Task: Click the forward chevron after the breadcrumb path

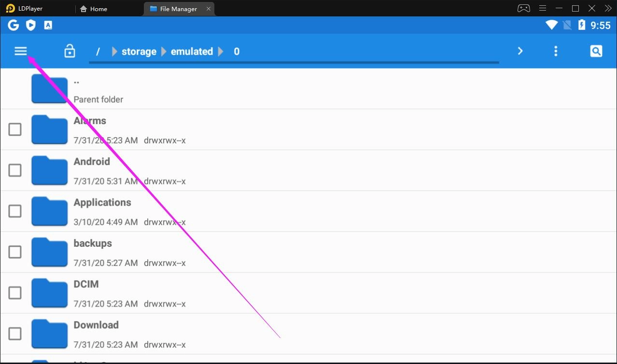Action: [520, 50]
